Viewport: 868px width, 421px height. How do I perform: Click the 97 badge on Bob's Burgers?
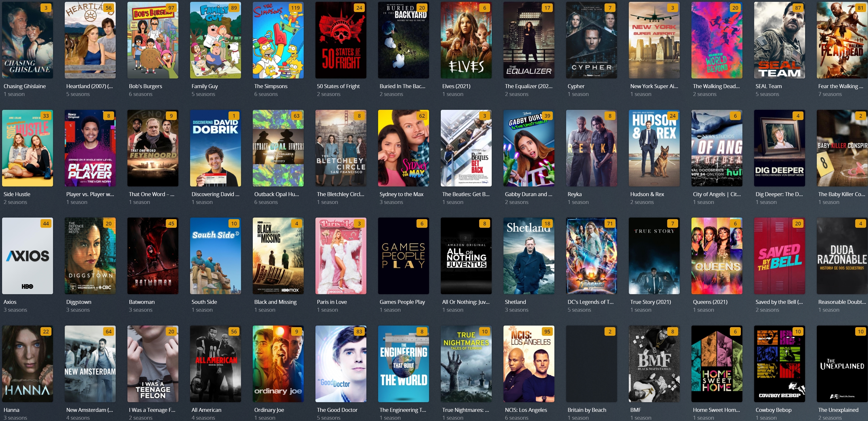[x=171, y=8]
